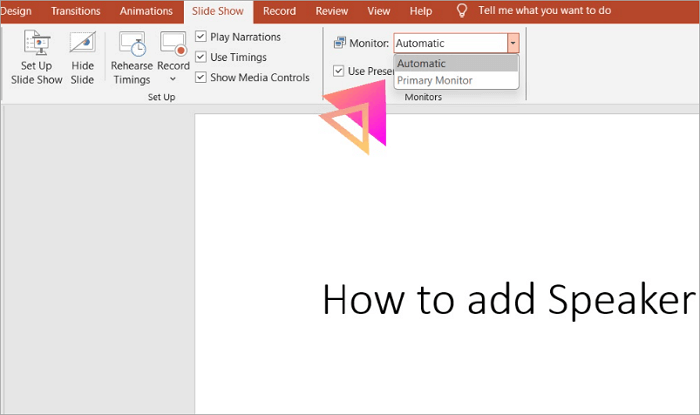Open the Help tab
The width and height of the screenshot is (700, 415).
point(421,11)
